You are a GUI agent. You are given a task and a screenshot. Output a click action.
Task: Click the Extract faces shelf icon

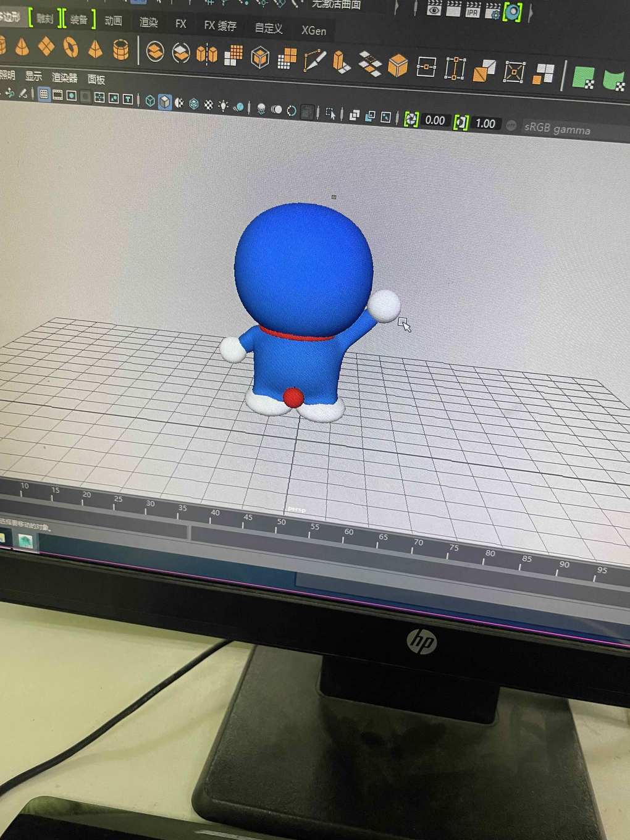pyautogui.click(x=544, y=73)
